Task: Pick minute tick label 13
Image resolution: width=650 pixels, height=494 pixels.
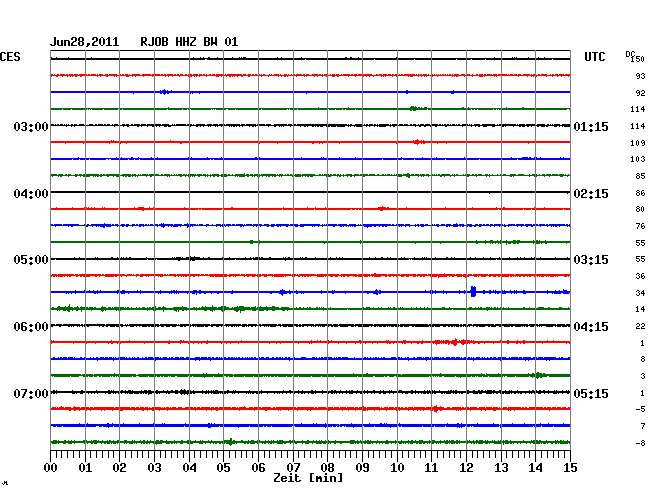Action: pos(501,468)
